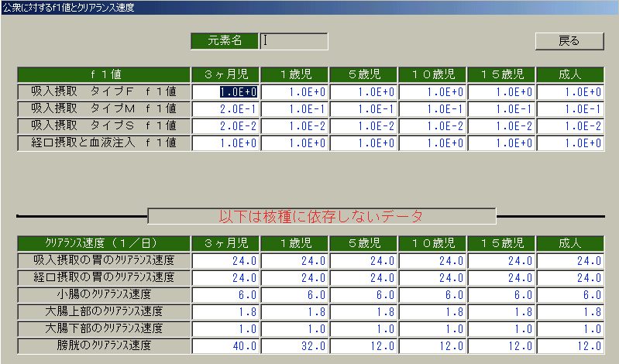619x364 pixels.
Task: Click 膀胱のクリアランス速度 cell for 1歳児
Action: click(294, 345)
